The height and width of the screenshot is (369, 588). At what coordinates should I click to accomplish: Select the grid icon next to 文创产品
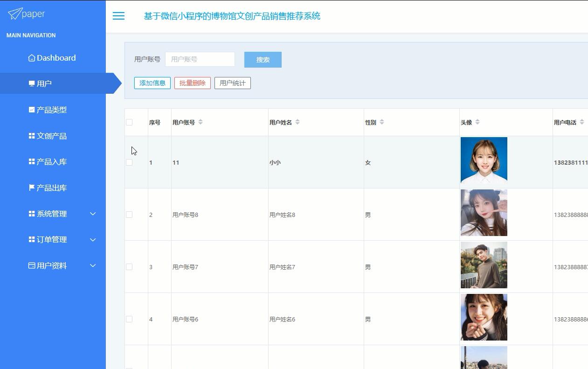pyautogui.click(x=31, y=135)
